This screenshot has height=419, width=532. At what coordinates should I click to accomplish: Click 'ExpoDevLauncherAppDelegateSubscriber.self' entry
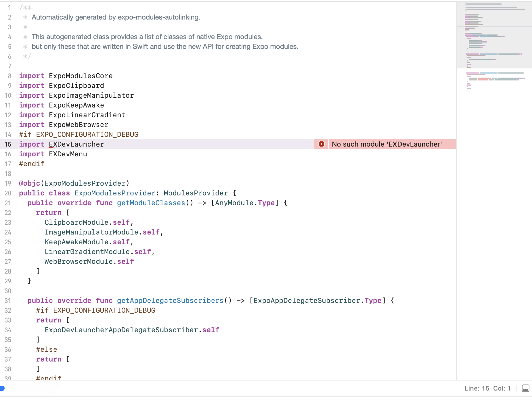[x=132, y=330]
